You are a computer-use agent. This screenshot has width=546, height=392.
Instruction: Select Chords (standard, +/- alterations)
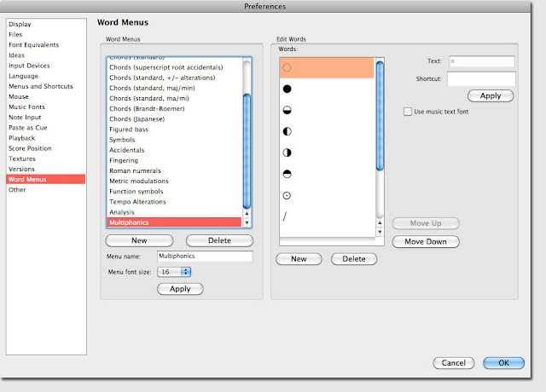tap(162, 78)
